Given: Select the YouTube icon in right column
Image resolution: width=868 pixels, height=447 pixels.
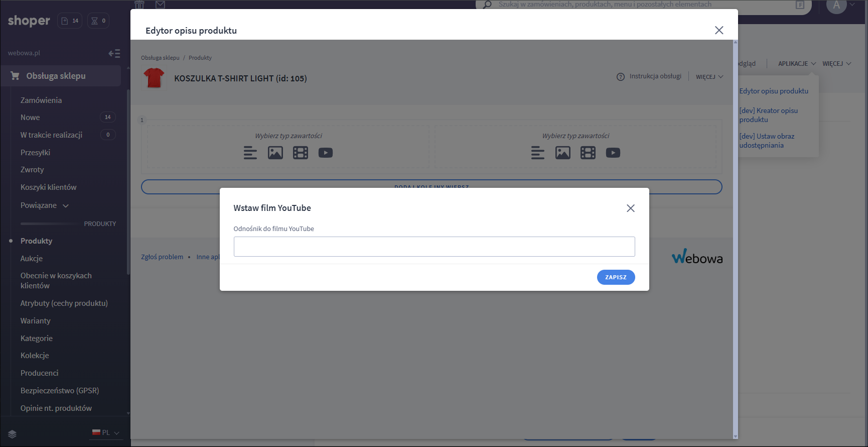Looking at the screenshot, I should coord(613,153).
